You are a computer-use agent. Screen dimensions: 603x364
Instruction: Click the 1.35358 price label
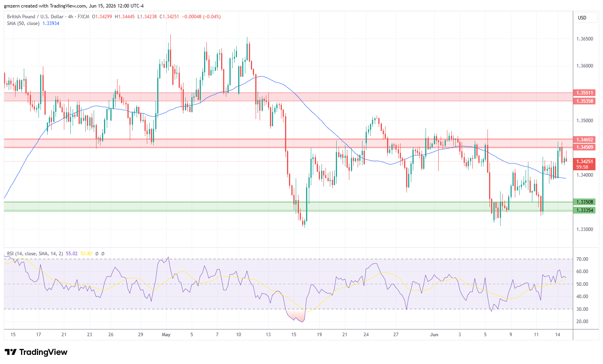point(585,101)
